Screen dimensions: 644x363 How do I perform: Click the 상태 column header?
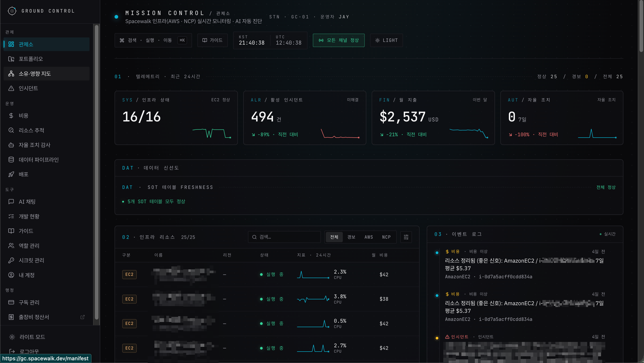click(264, 255)
